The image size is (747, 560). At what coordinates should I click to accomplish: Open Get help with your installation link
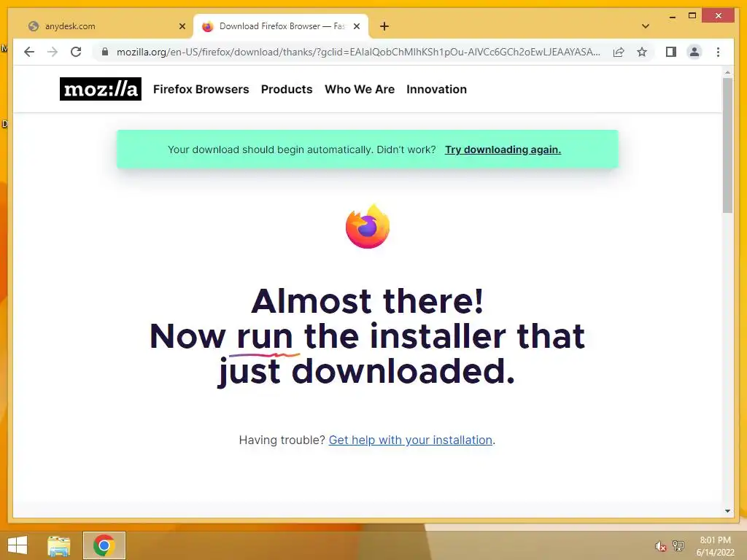point(411,440)
